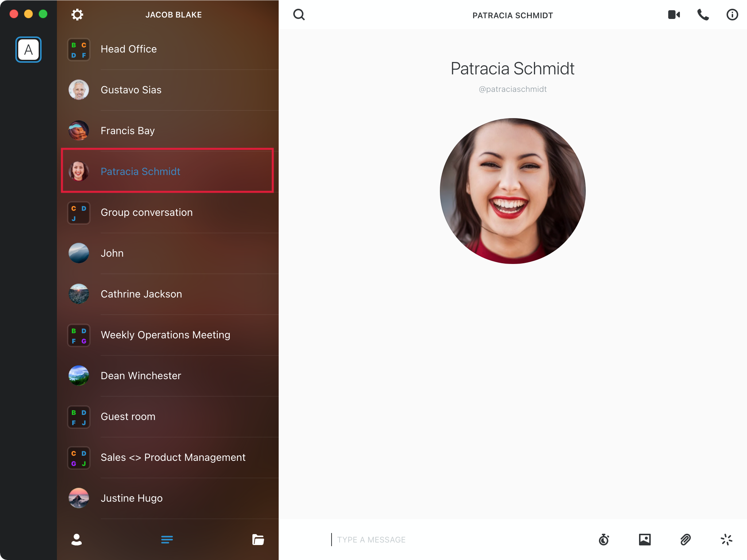Screen dimensions: 747x560
Task: Maximize window with green button
Action: pyautogui.click(x=43, y=14)
